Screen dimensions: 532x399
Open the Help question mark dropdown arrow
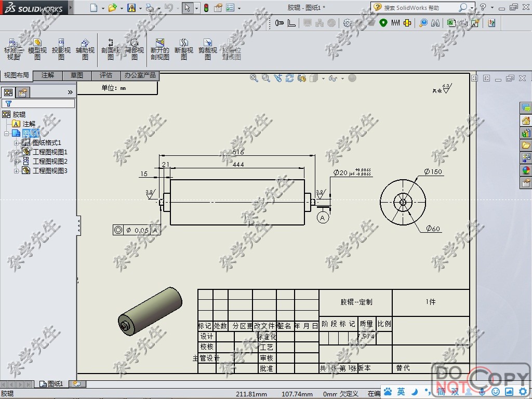[x=492, y=7]
